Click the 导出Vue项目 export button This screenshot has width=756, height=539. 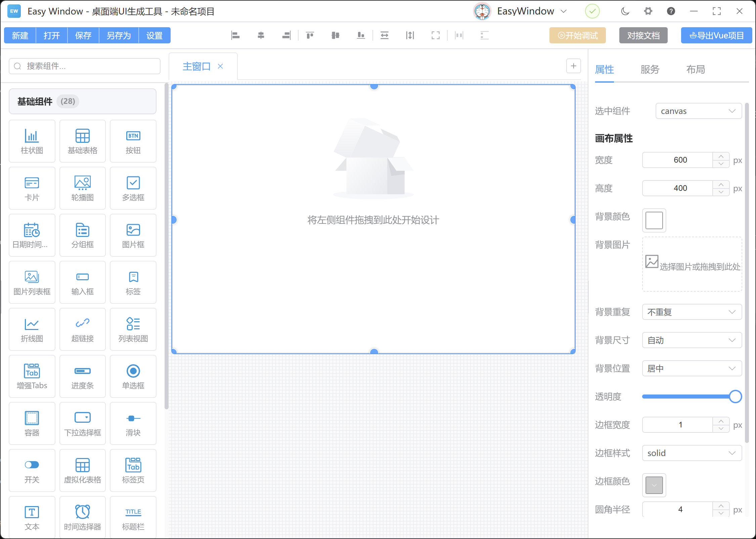716,35
